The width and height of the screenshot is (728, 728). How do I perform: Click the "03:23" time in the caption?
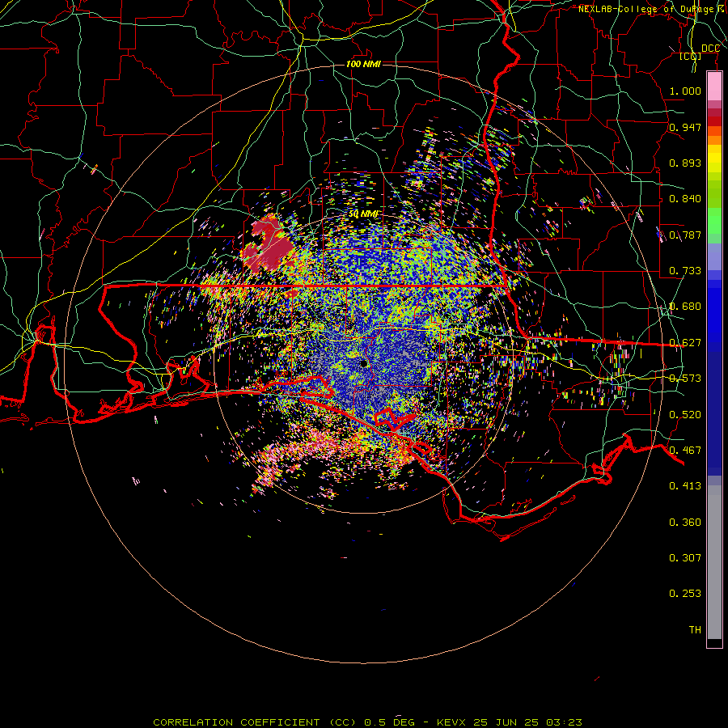click(564, 722)
